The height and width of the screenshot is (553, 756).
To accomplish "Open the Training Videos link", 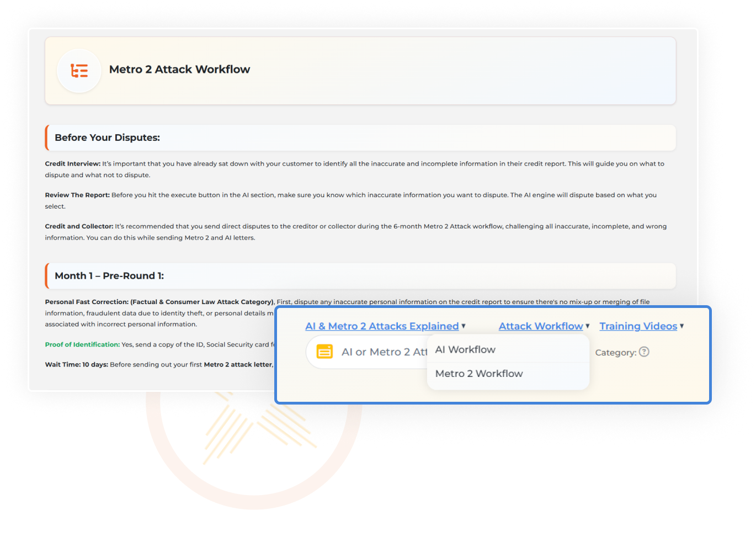I will point(638,326).
